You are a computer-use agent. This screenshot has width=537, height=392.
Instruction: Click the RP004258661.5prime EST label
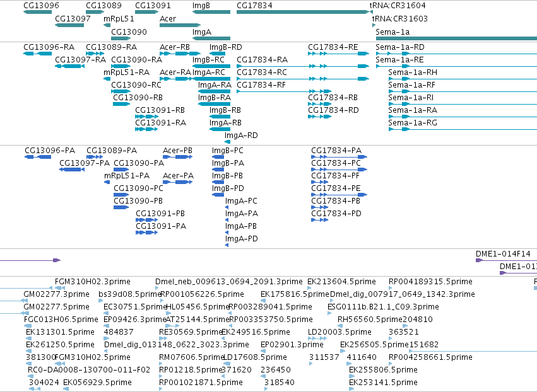pyautogui.click(x=430, y=357)
